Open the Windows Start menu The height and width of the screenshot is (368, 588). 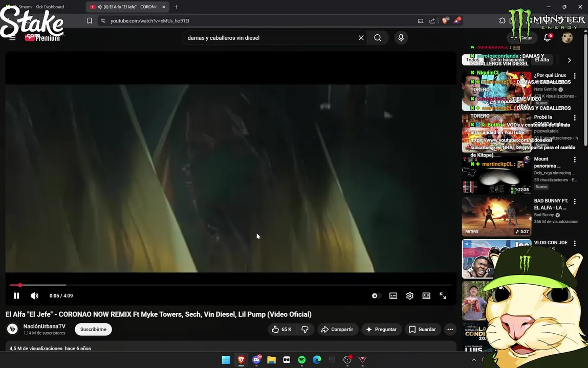tap(226, 360)
